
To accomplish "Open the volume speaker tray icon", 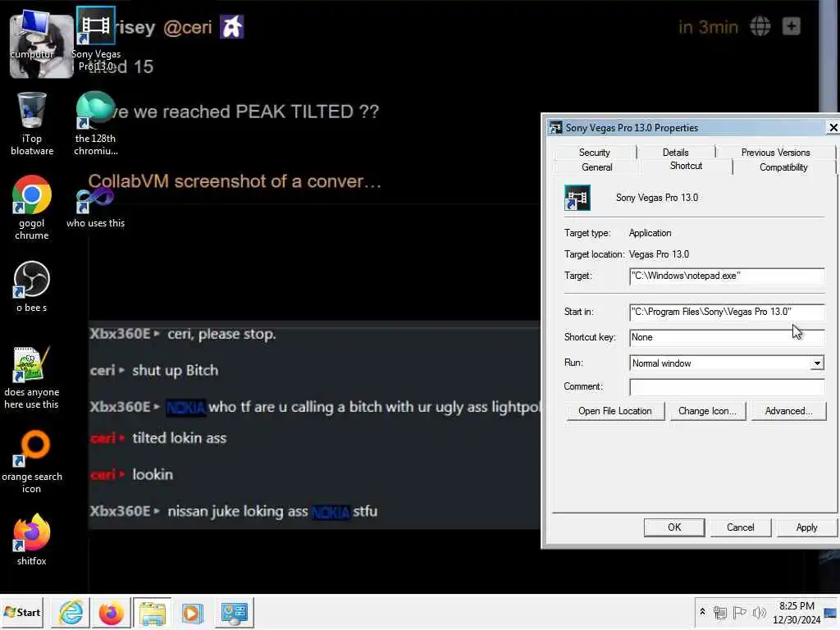I will point(759,612).
